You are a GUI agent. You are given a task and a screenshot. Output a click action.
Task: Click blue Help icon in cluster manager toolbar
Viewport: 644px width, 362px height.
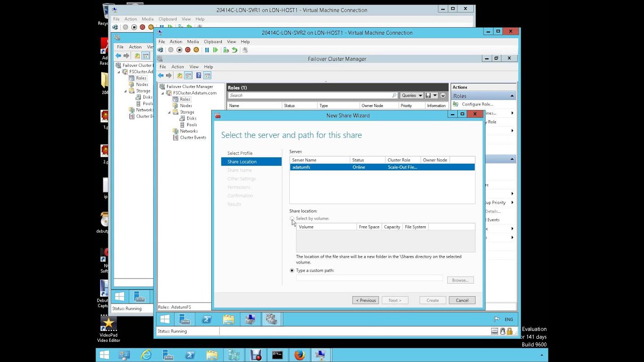[199, 75]
